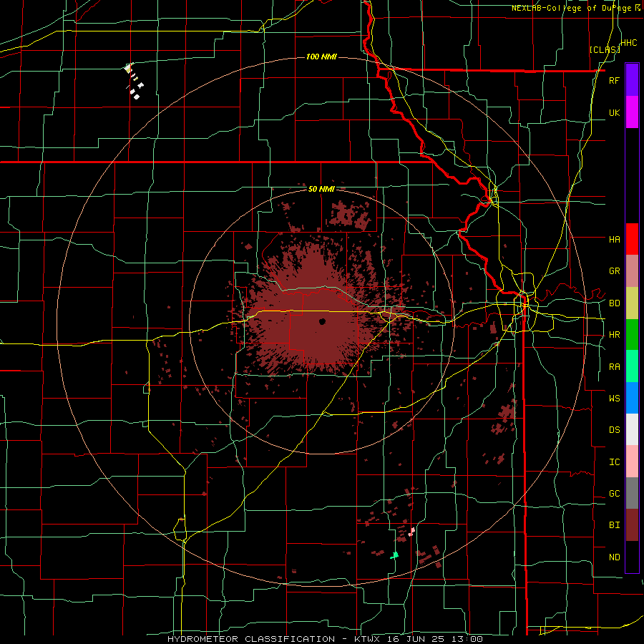Click the 100 NMI range ring label
Viewport: 644px width, 644px height.
pyautogui.click(x=321, y=57)
